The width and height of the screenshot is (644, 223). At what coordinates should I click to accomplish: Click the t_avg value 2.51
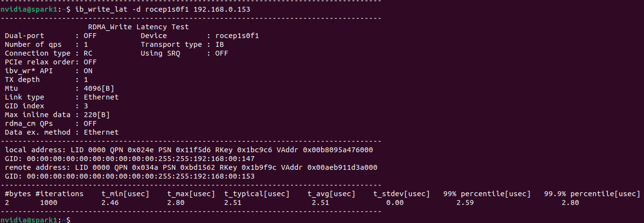[321, 203]
